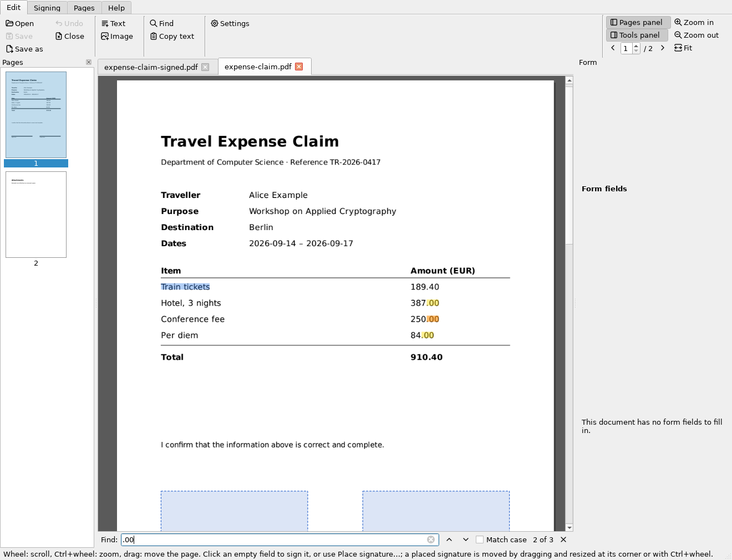Screen dimensions: 732x560
Task: Go to the previous page arrow
Action: [613, 48]
